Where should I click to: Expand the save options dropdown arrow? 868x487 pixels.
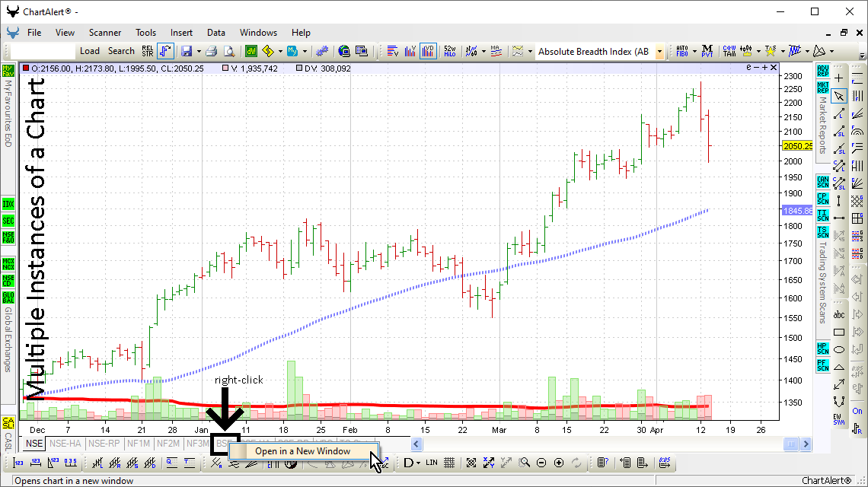click(199, 52)
